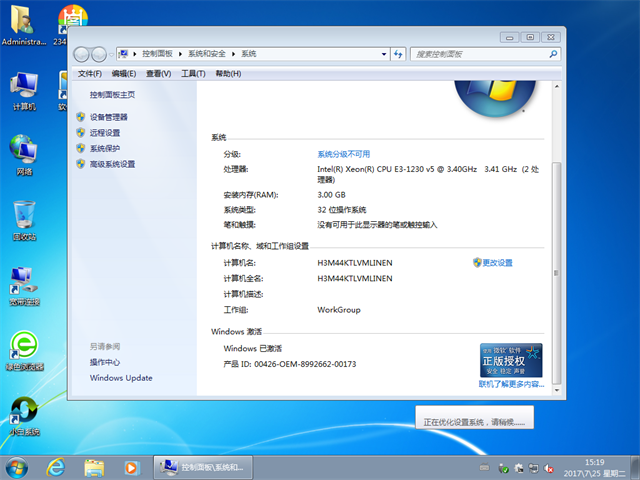640x480 pixels.
Task: Open the 回收站 recycle bin icon
Action: coord(24,220)
